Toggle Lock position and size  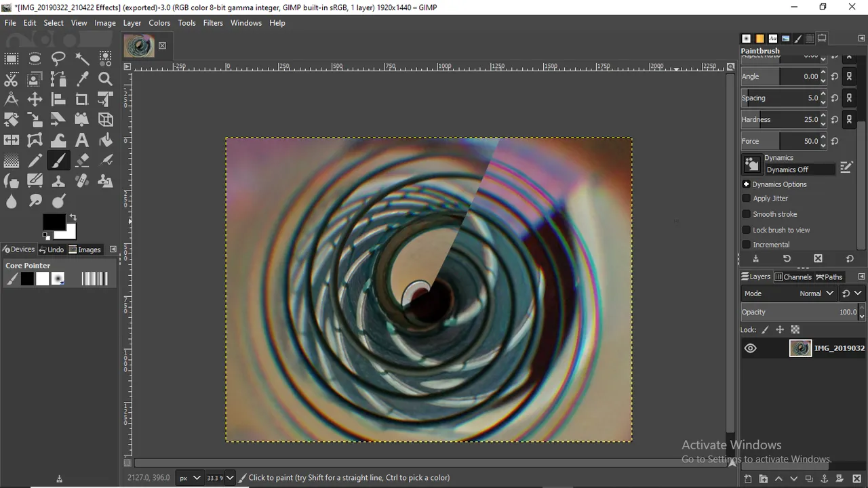tap(780, 330)
